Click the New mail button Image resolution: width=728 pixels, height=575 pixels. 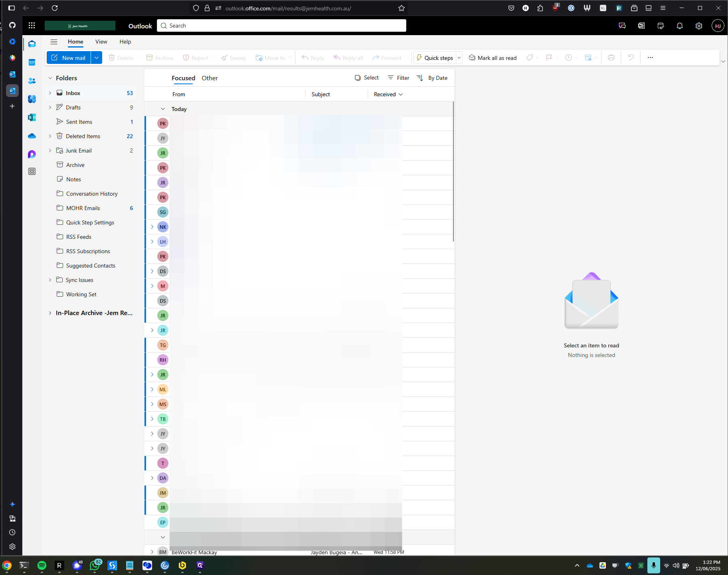pos(69,57)
